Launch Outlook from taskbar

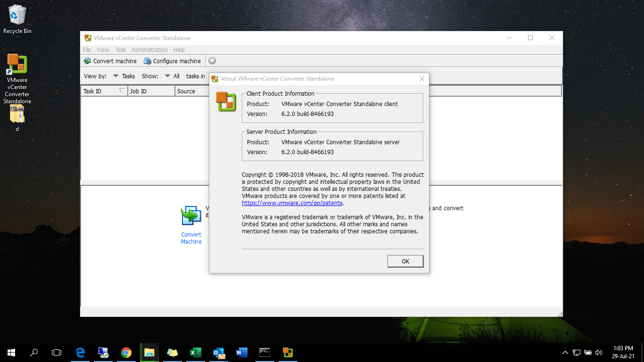(219, 352)
